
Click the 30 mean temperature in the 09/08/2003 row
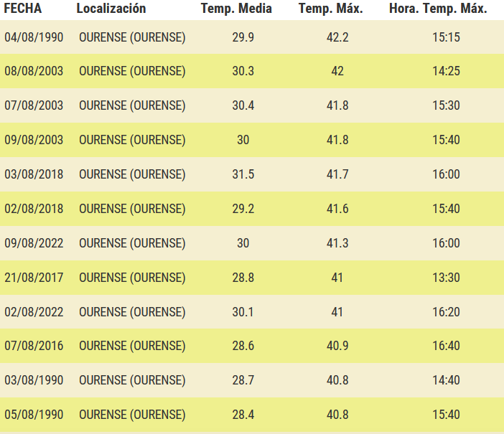click(x=243, y=140)
